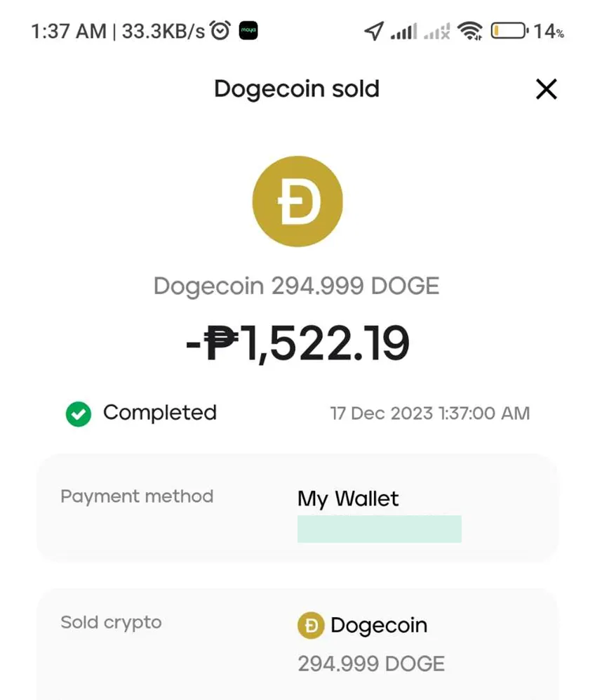Tap the green Completed checkmark icon

point(79,414)
